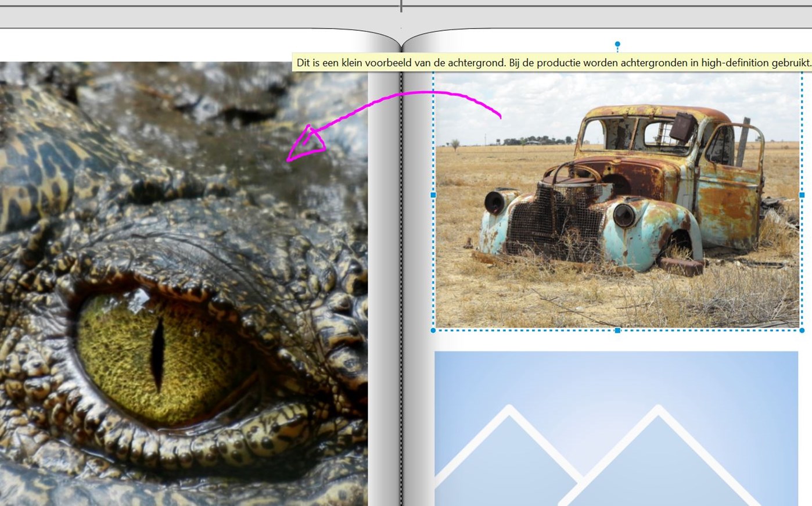Viewport: 812px width, 506px height.
Task: Select bottom-left corner handle of truck photo
Action: pyautogui.click(x=433, y=331)
